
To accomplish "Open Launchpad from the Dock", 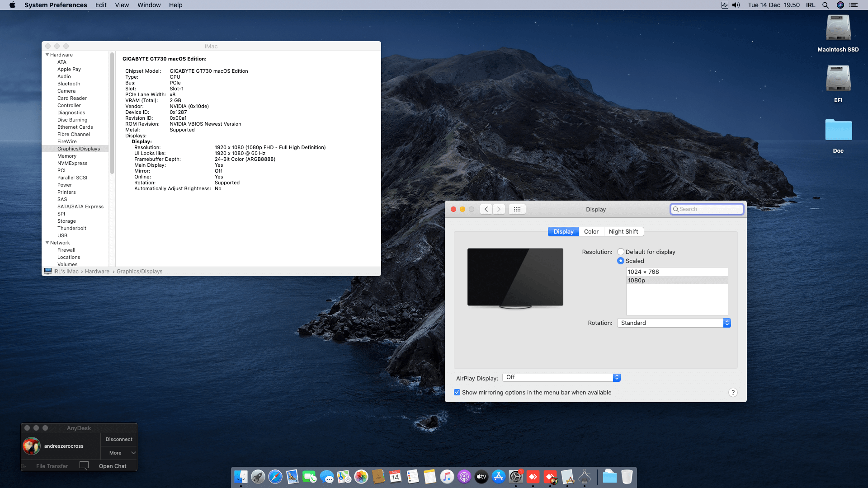I will [258, 477].
